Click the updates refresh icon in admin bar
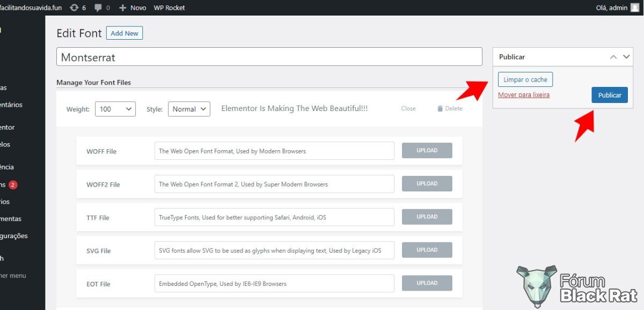Viewport: 644px width, 310px height. pos(74,8)
